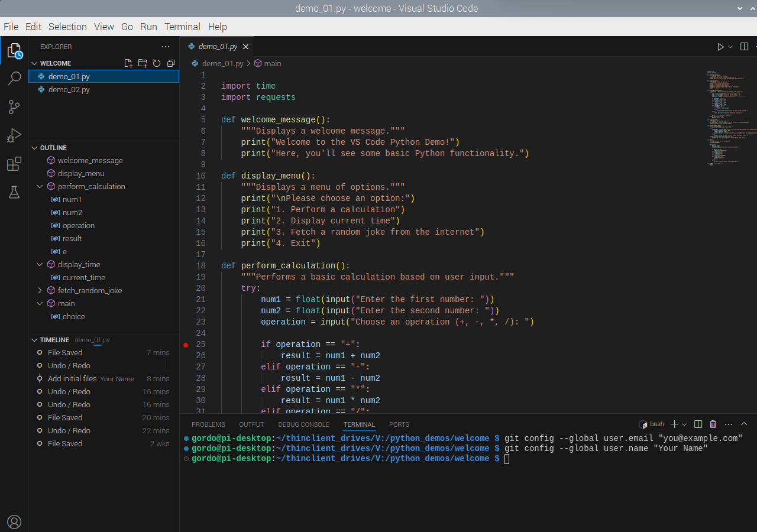The width and height of the screenshot is (757, 532).
Task: Open the Testing view
Action: click(14, 192)
